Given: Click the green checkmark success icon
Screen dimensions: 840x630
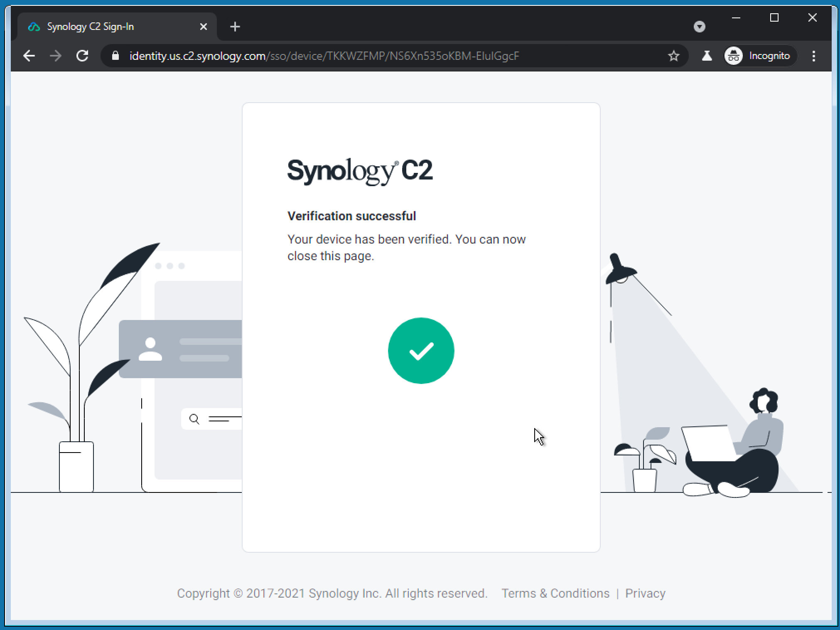Looking at the screenshot, I should pyautogui.click(x=421, y=351).
